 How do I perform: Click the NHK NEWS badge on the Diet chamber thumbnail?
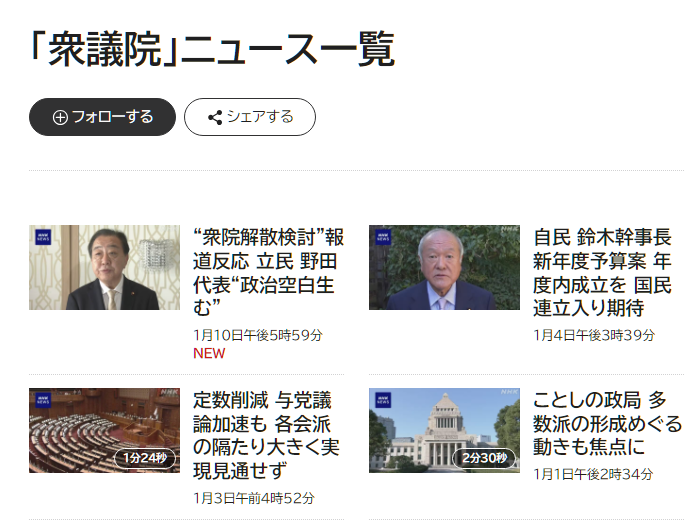(x=43, y=400)
